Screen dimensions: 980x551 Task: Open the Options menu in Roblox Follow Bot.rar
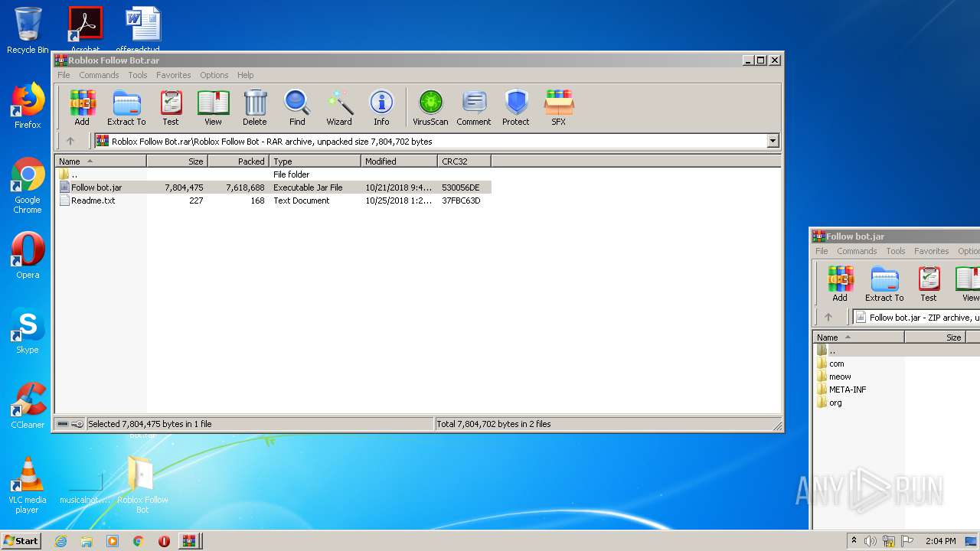point(214,75)
